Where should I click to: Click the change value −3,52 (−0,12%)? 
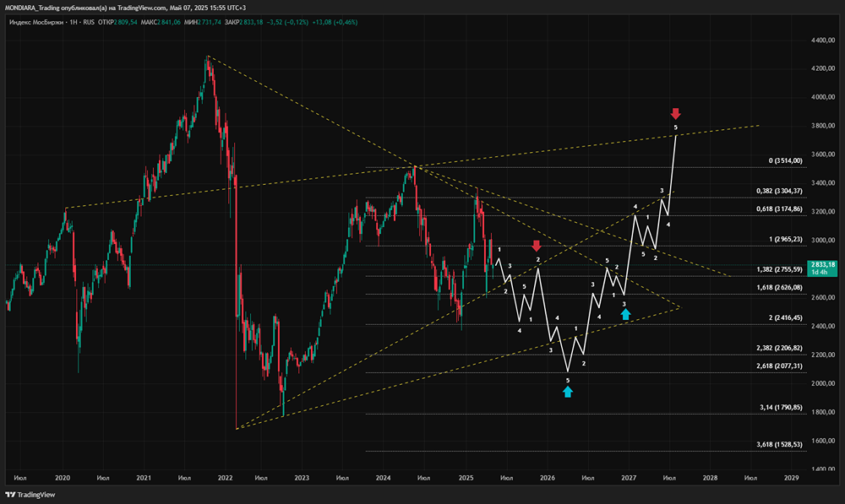tap(287, 23)
